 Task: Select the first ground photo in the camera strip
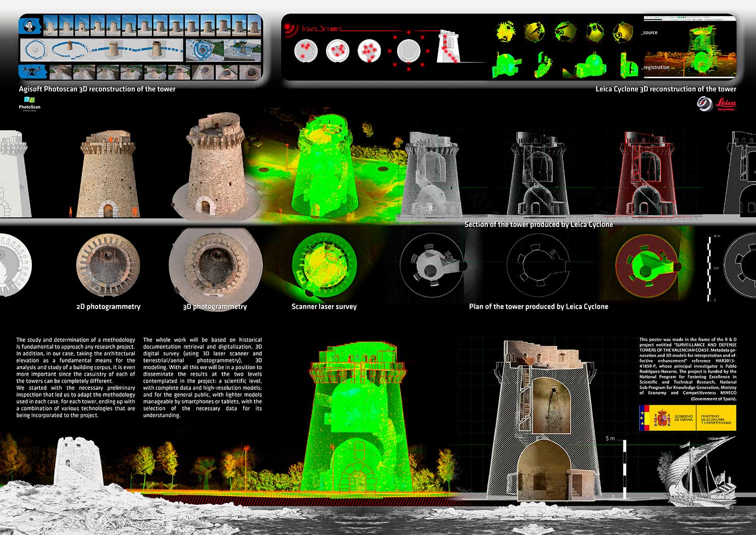[x=51, y=26]
